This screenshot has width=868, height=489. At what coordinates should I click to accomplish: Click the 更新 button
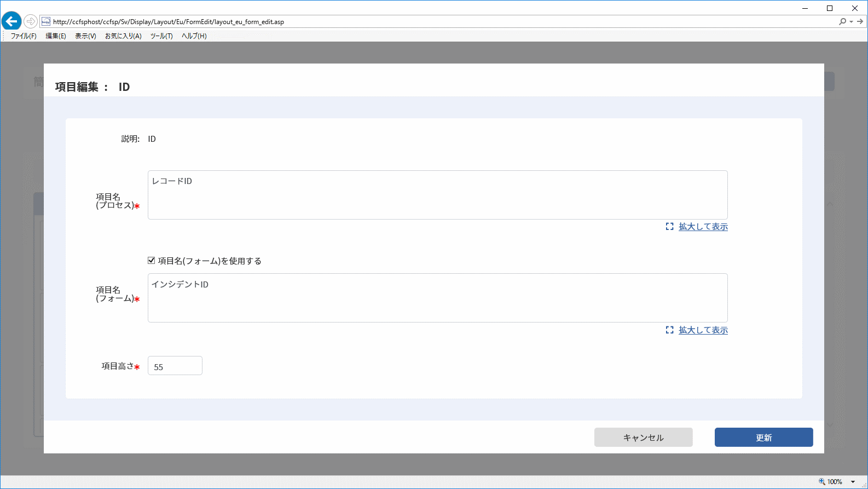coord(764,438)
